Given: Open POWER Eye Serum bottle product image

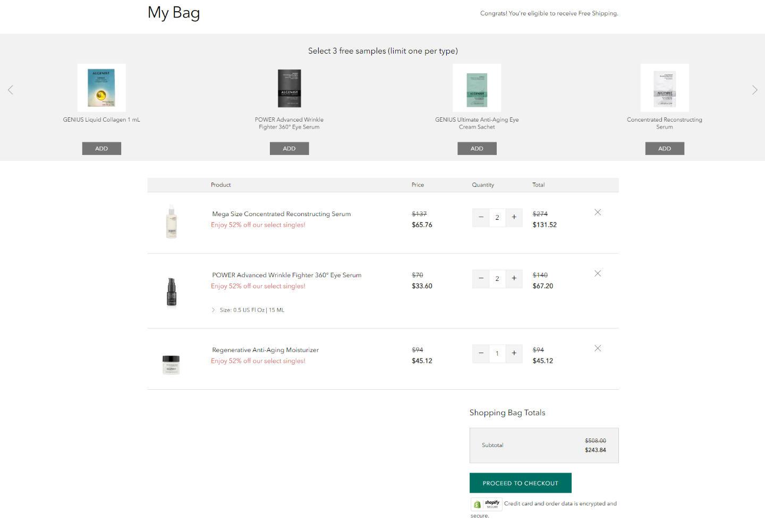Looking at the screenshot, I should coord(171,292).
